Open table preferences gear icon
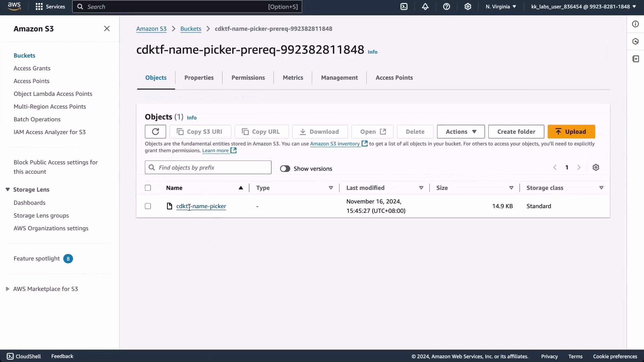Viewport: 644px width, 362px height. (x=596, y=168)
